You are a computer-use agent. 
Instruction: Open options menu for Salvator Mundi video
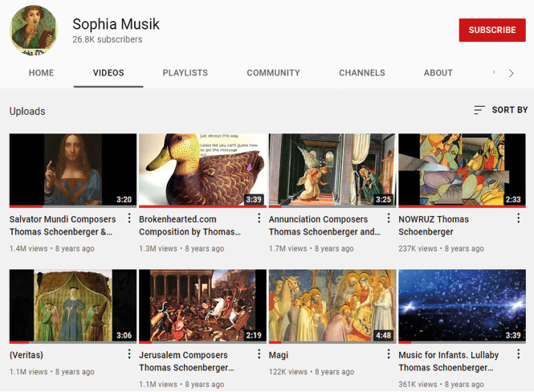coord(129,218)
